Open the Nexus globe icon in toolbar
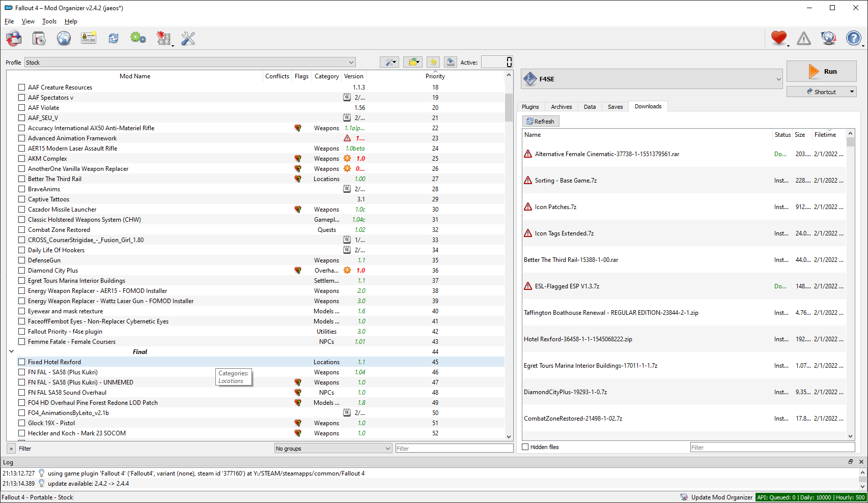 (64, 38)
